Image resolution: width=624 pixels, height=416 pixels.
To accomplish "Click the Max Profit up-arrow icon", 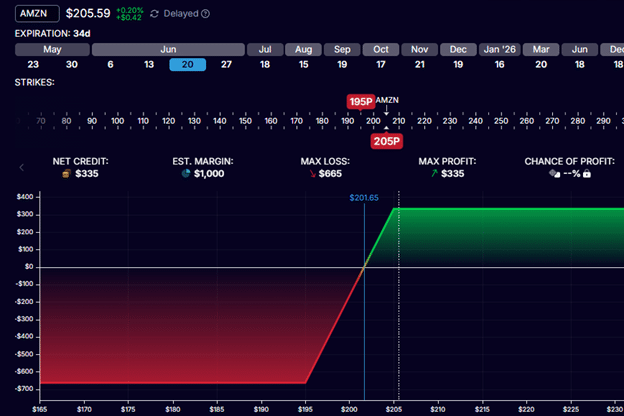I will [x=433, y=173].
